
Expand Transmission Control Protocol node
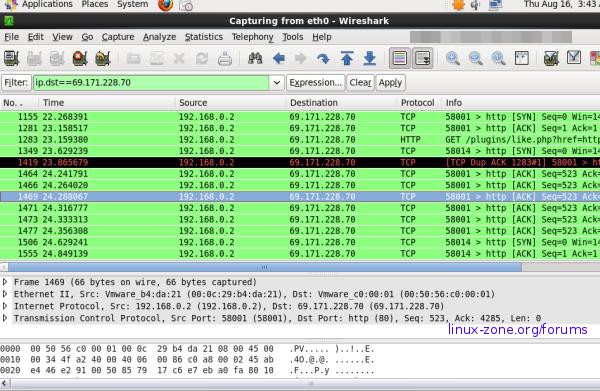[5, 318]
